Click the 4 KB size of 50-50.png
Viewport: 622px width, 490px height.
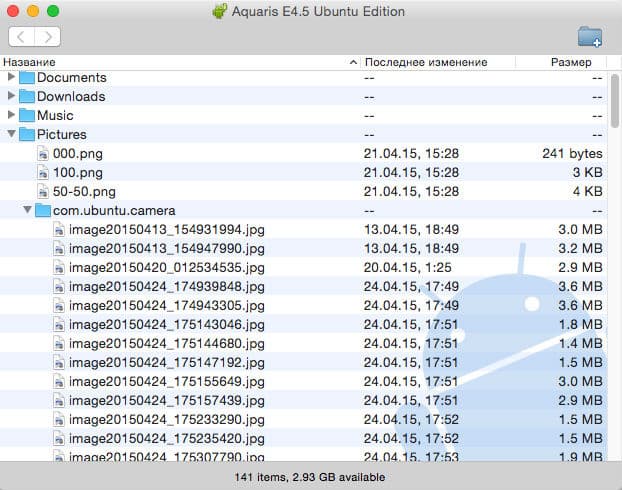pos(587,192)
